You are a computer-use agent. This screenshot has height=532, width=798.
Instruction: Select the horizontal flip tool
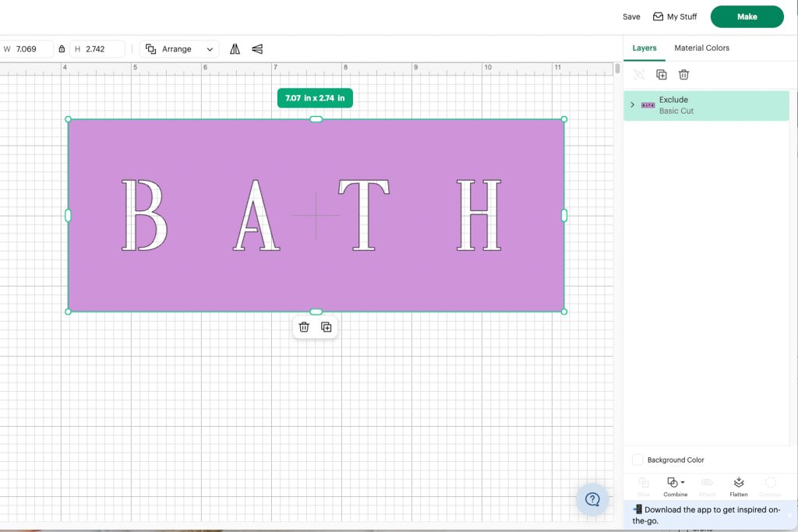[x=235, y=48]
